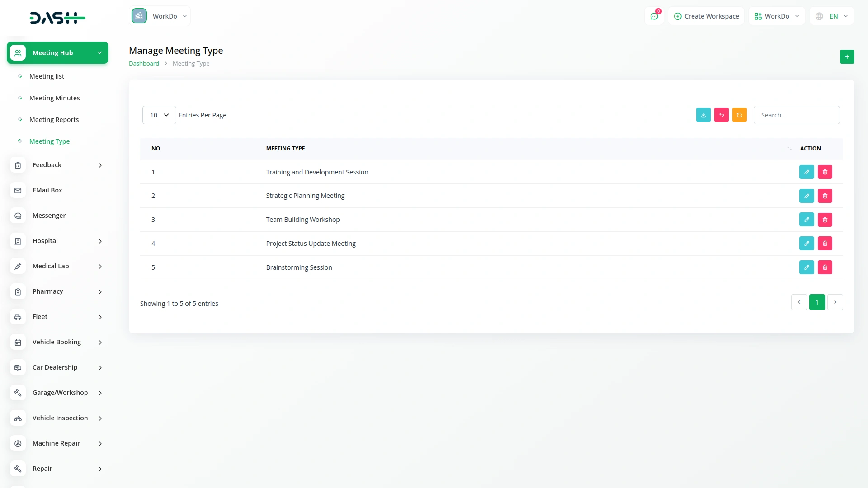
Task: Click the Car Dealership sidebar icon
Action: (x=18, y=368)
